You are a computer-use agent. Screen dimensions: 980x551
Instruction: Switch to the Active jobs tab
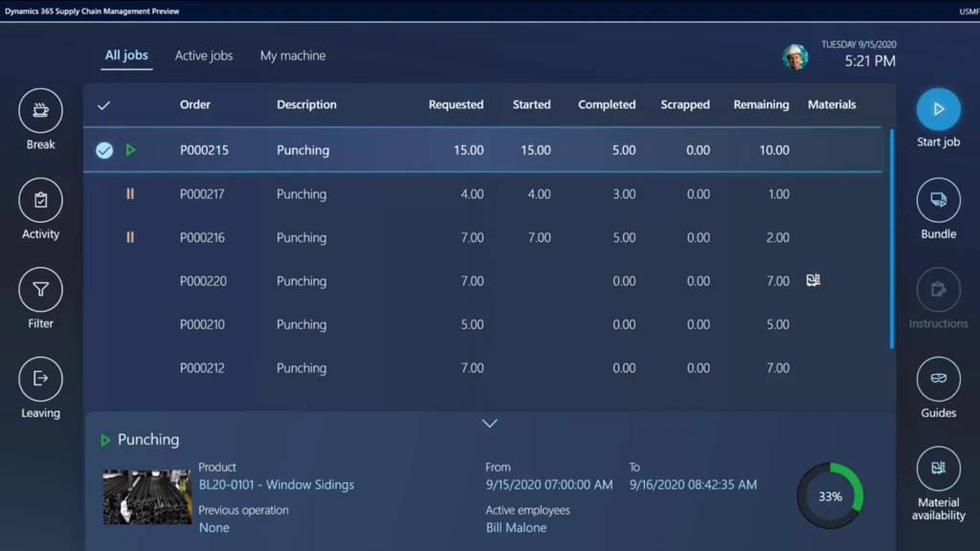point(203,55)
